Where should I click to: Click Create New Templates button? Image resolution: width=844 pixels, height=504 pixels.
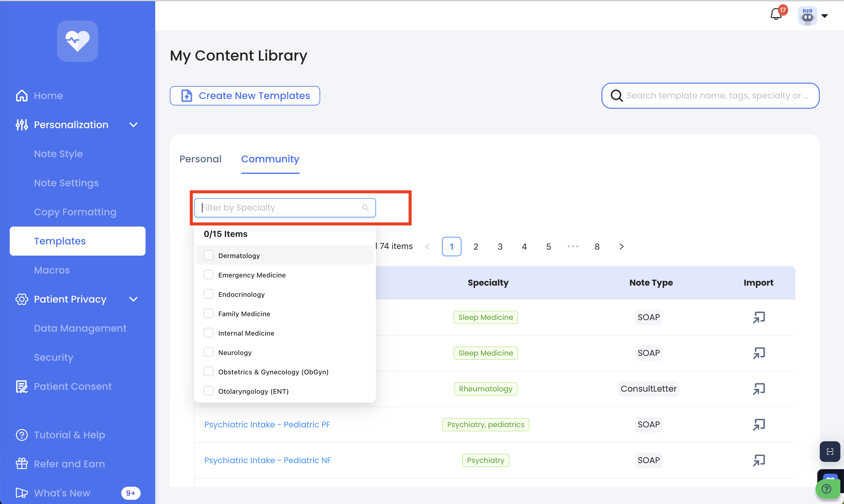[245, 96]
